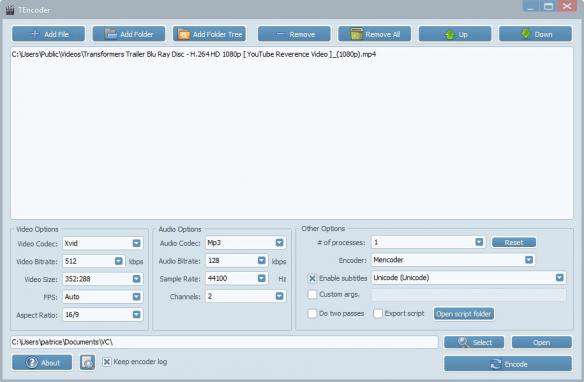
Task: Click the Reset button
Action: (514, 243)
